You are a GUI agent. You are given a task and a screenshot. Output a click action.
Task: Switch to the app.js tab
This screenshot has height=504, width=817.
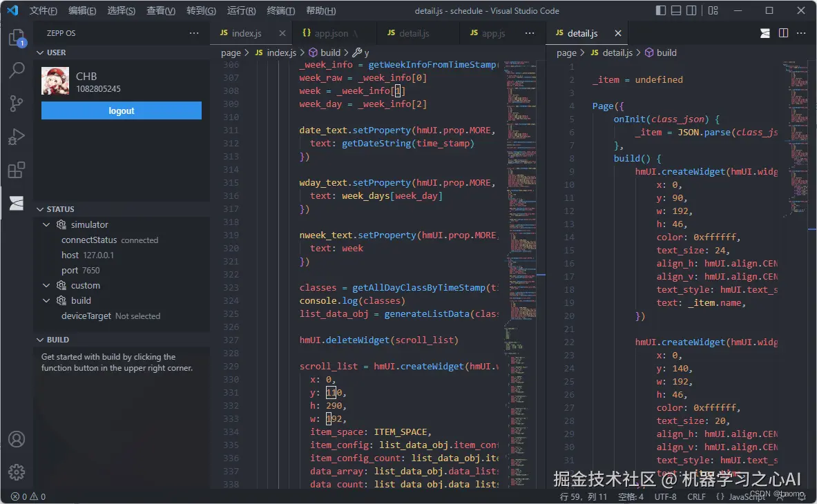coord(493,33)
